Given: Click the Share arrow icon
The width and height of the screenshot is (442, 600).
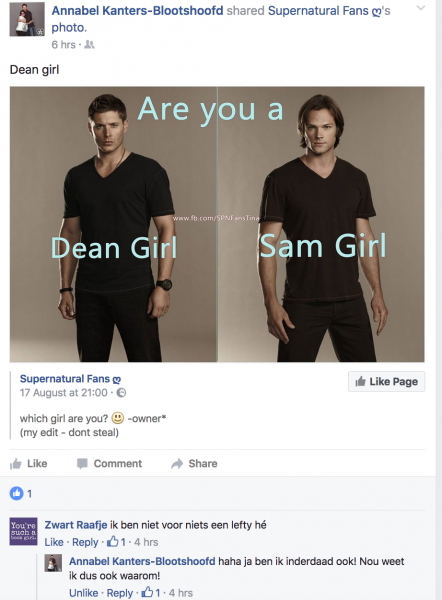Looking at the screenshot, I should pos(177,464).
